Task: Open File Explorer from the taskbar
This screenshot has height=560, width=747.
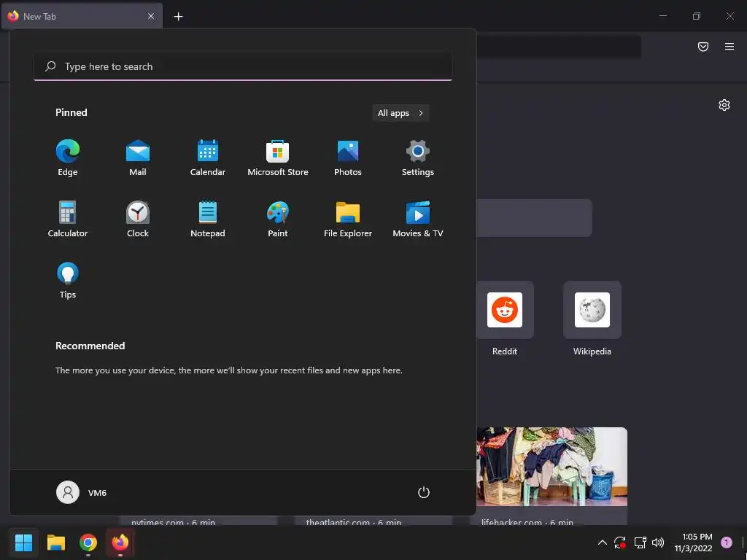Action: pyautogui.click(x=55, y=542)
